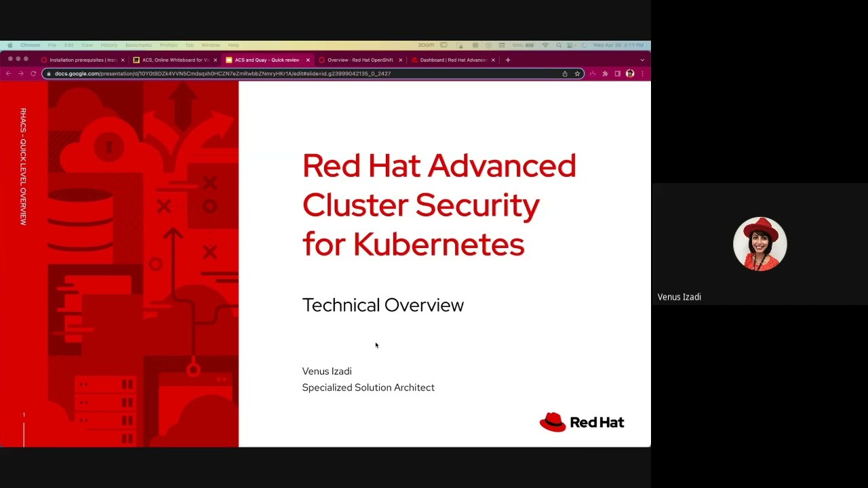Reload the page
The height and width of the screenshot is (488, 868).
click(x=33, y=73)
